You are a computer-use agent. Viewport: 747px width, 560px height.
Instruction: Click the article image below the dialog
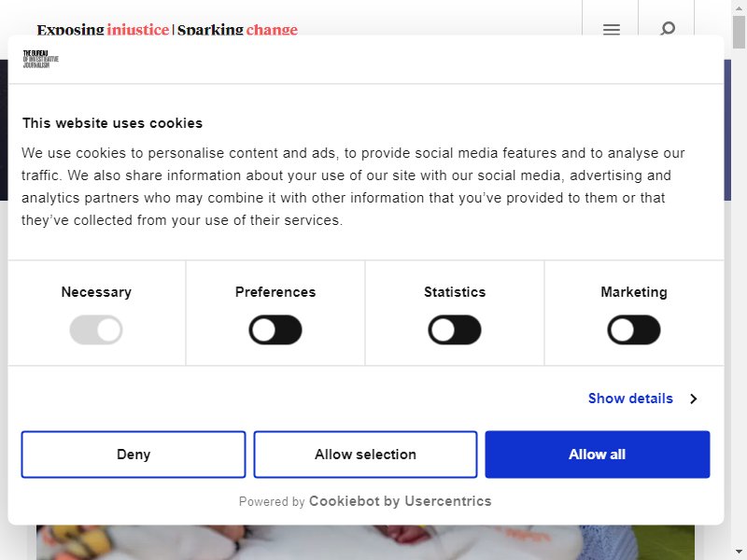[365, 542]
